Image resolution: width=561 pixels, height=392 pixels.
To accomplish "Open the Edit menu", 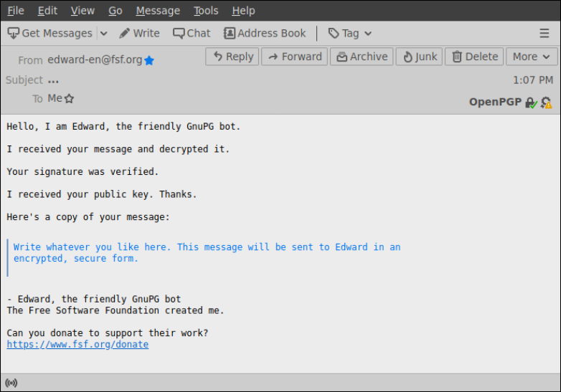I will pyautogui.click(x=47, y=11).
